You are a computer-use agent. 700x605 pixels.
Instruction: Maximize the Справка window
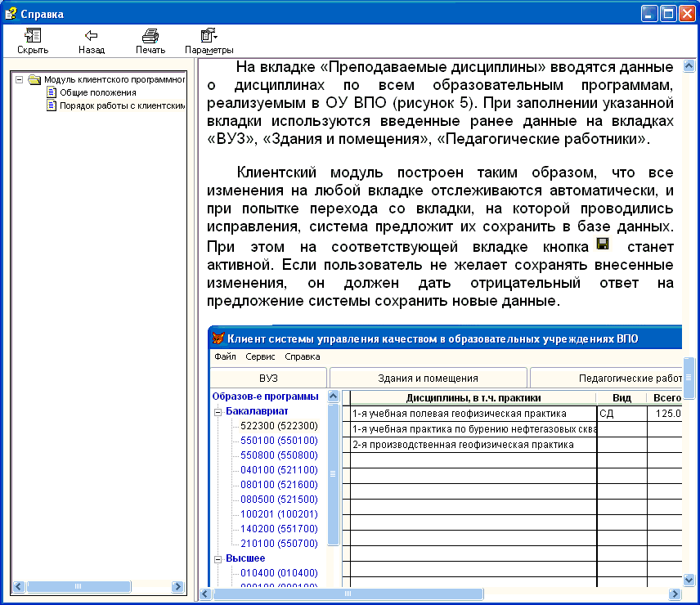(668, 14)
